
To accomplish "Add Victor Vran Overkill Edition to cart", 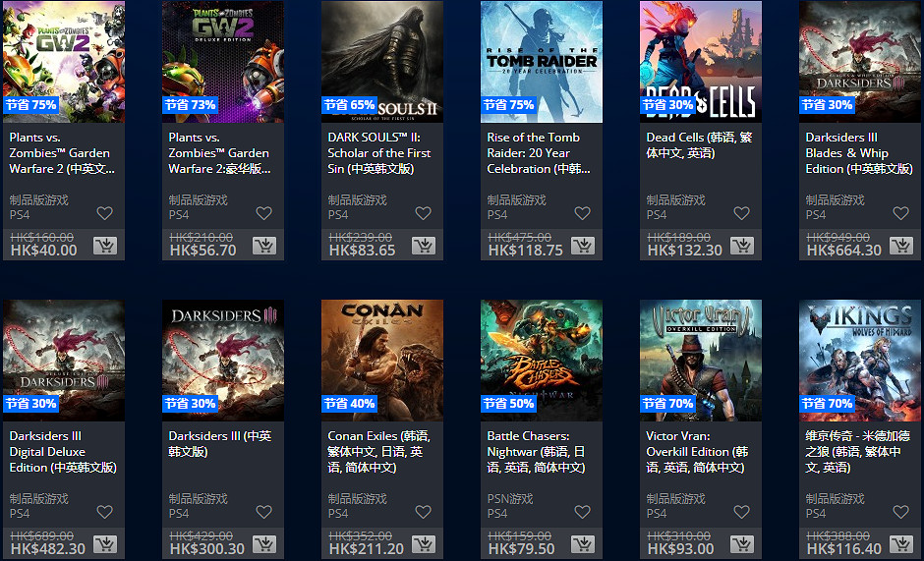I will pos(742,544).
